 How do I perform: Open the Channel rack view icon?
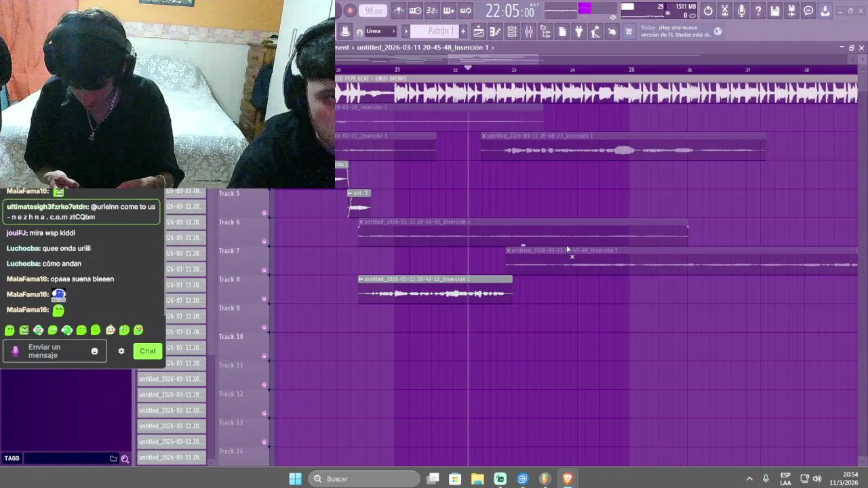[x=512, y=31]
